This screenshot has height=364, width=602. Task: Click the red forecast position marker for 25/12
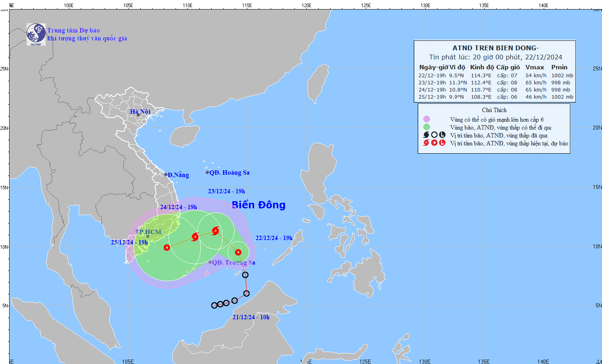167,248
